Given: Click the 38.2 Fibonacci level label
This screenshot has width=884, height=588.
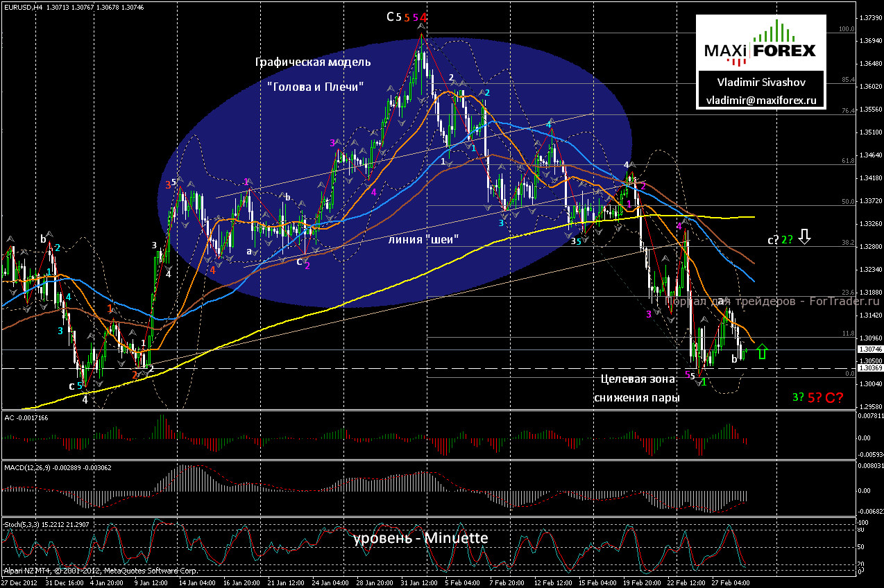Looking at the screenshot, I should point(847,243).
